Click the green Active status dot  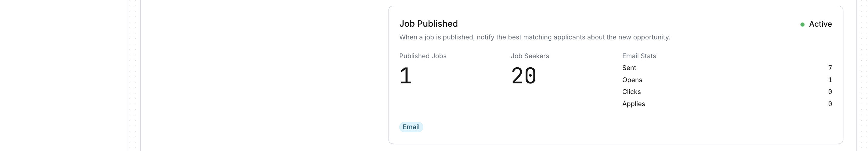[x=802, y=24]
